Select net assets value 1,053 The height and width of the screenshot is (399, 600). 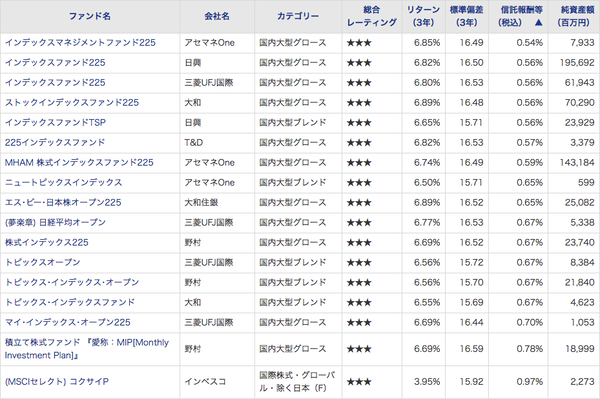582,322
